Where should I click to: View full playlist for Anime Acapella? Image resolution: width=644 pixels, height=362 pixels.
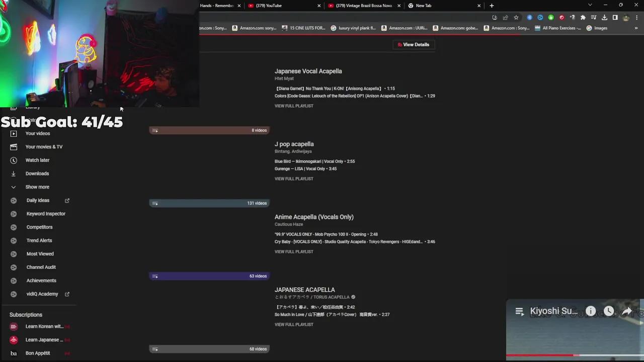(294, 252)
